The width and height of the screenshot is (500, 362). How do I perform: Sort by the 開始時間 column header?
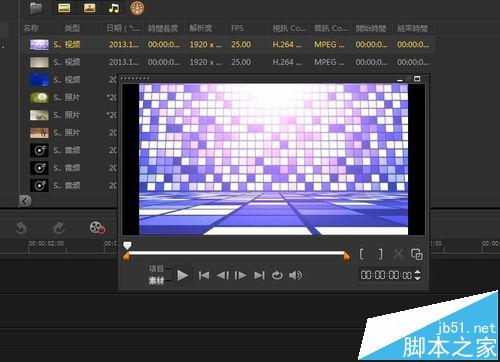(371, 28)
